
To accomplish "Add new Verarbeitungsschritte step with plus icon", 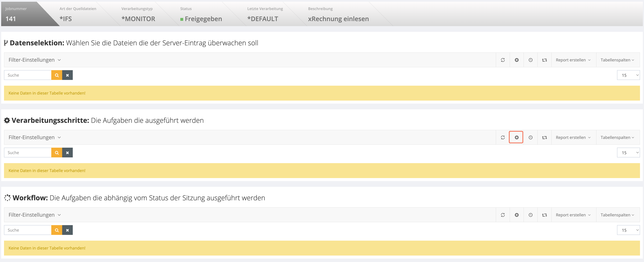I will [517, 137].
